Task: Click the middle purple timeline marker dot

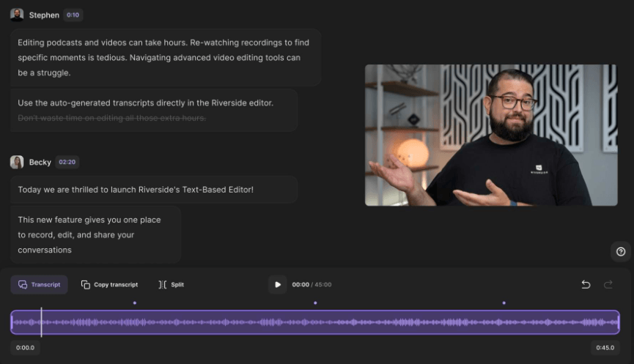Action: (x=315, y=303)
